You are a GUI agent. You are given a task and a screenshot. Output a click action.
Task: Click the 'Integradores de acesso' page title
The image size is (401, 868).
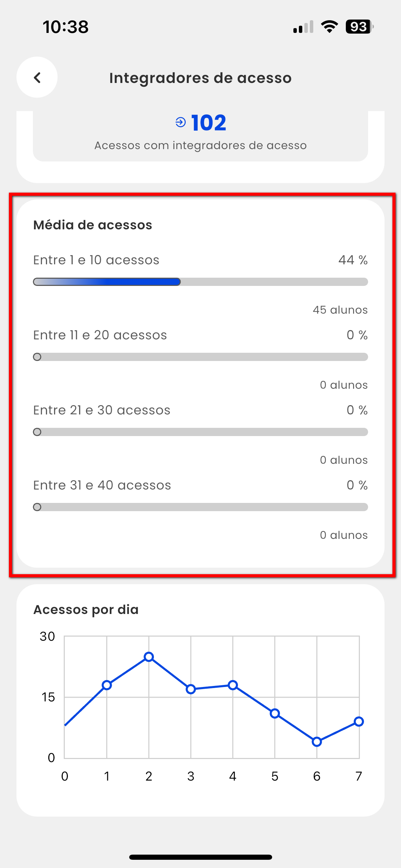click(200, 78)
